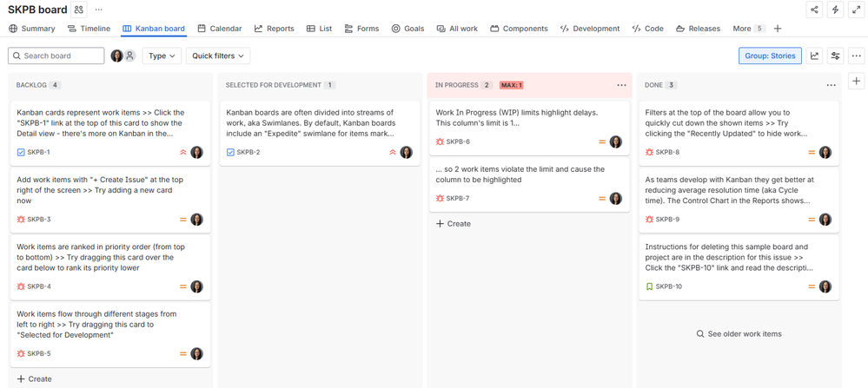Toggle Group: Stories grouping button
This screenshot has height=388, width=868.
pos(770,56)
